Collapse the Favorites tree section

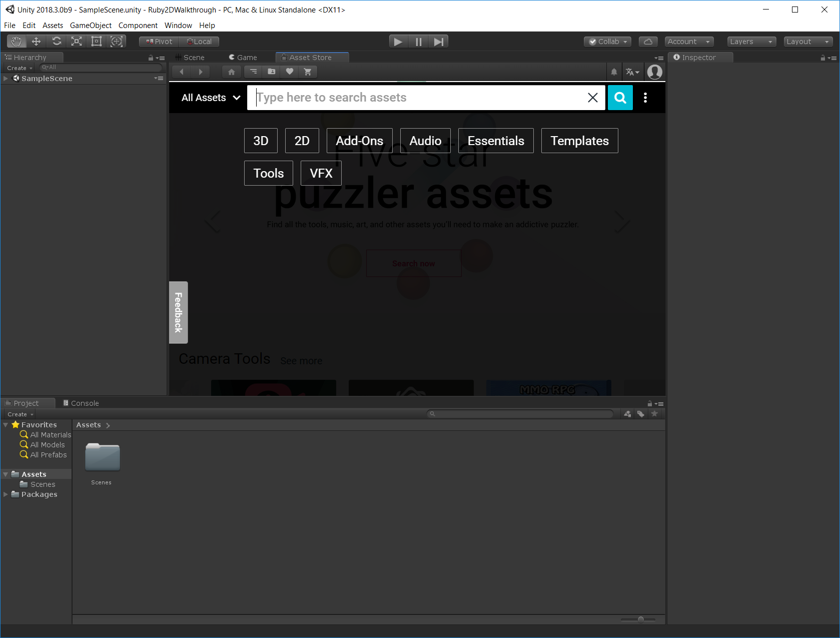click(x=6, y=425)
